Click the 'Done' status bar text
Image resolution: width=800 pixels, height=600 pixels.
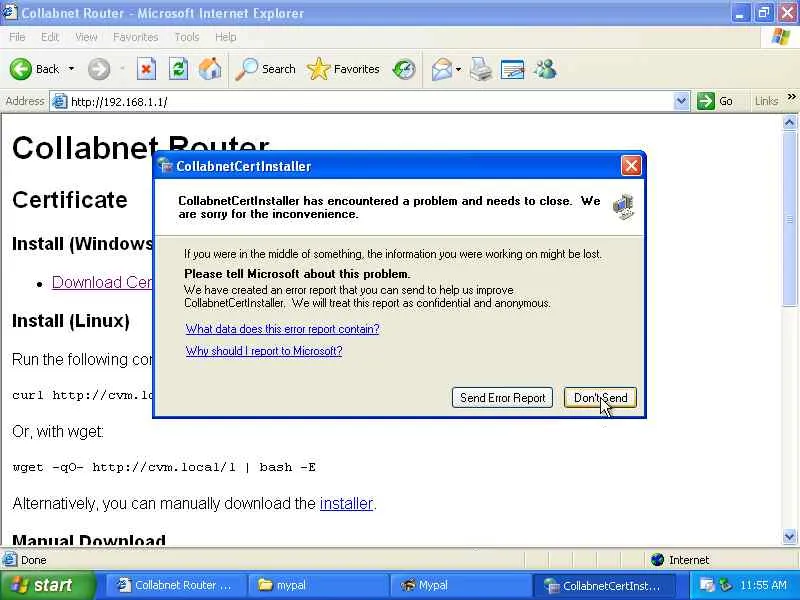pyautogui.click(x=34, y=560)
